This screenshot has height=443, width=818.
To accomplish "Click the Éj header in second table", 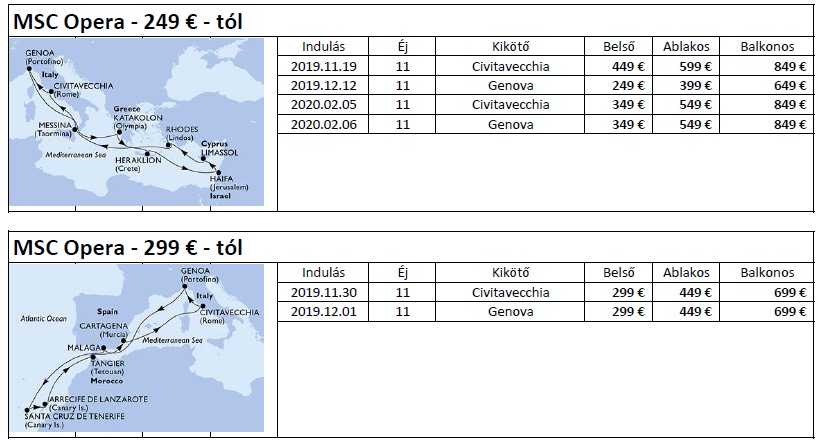I will (x=402, y=272).
